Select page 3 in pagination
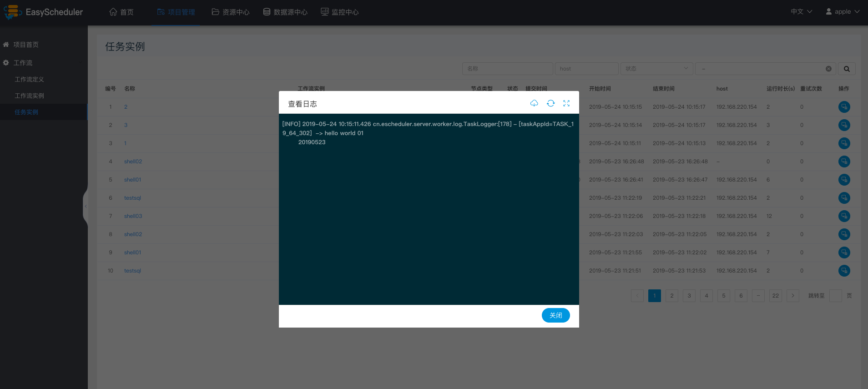Screen dimensions: 868x389 tap(689, 296)
